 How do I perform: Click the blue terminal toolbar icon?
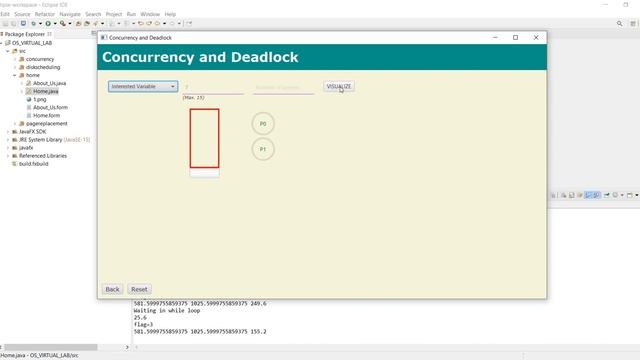point(23,24)
